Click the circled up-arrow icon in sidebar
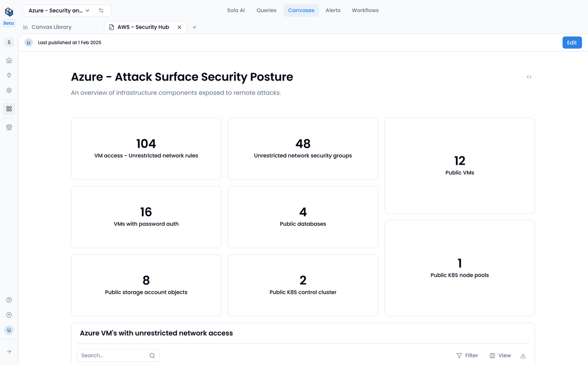 point(9,315)
